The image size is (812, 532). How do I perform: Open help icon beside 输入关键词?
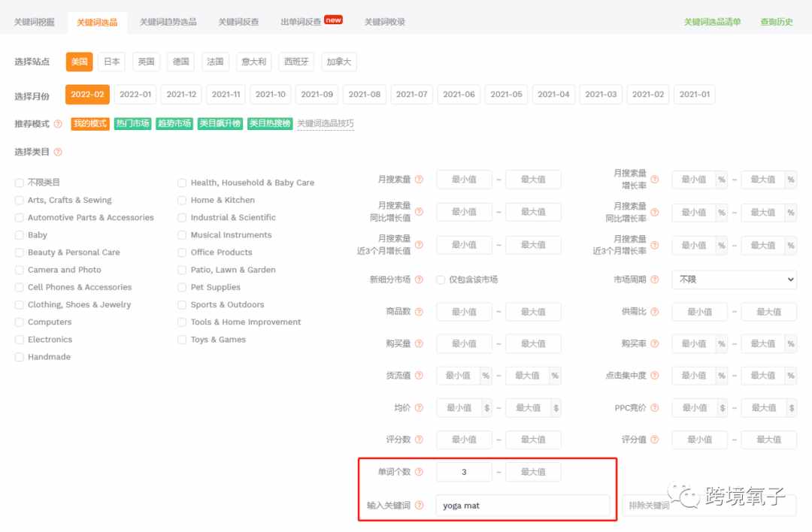(419, 505)
